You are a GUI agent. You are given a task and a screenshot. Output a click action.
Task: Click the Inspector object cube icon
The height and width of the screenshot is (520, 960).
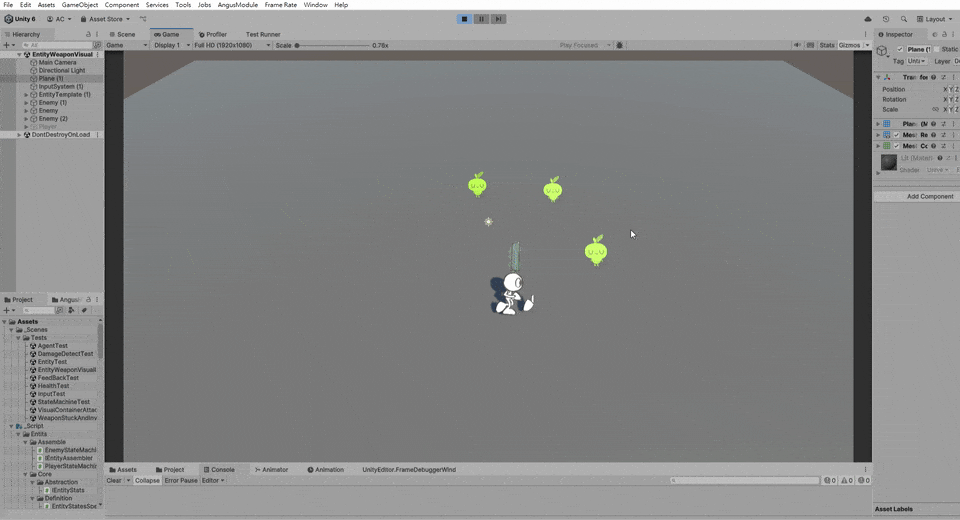(x=882, y=51)
